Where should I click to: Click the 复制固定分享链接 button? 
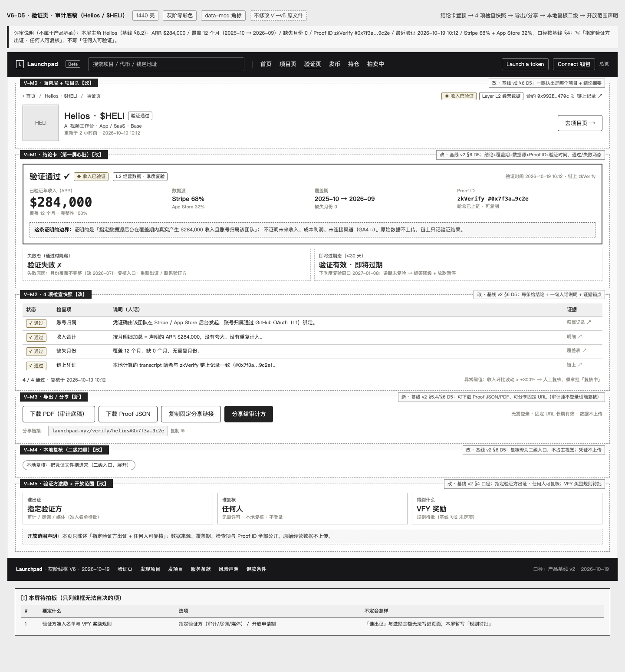pyautogui.click(x=191, y=414)
